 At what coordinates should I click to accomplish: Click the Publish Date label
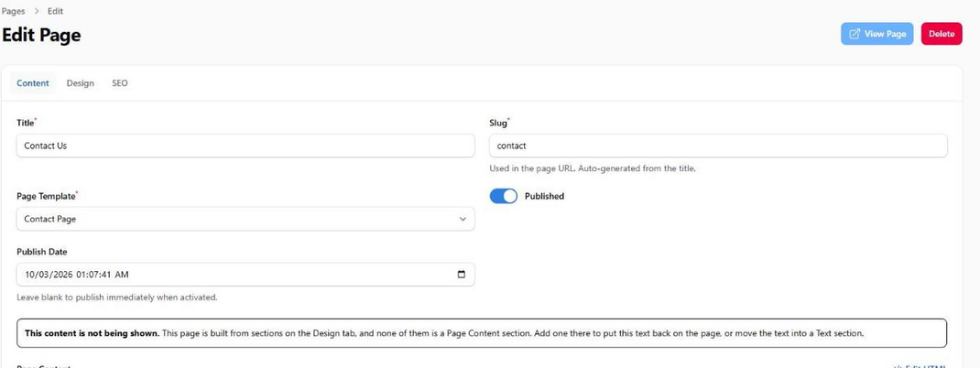tap(42, 252)
